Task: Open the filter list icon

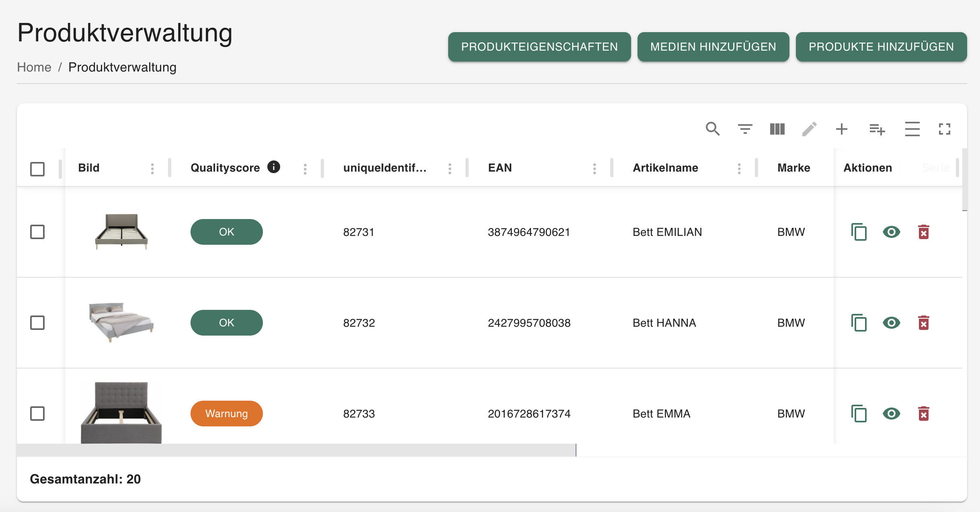Action: pyautogui.click(x=745, y=129)
